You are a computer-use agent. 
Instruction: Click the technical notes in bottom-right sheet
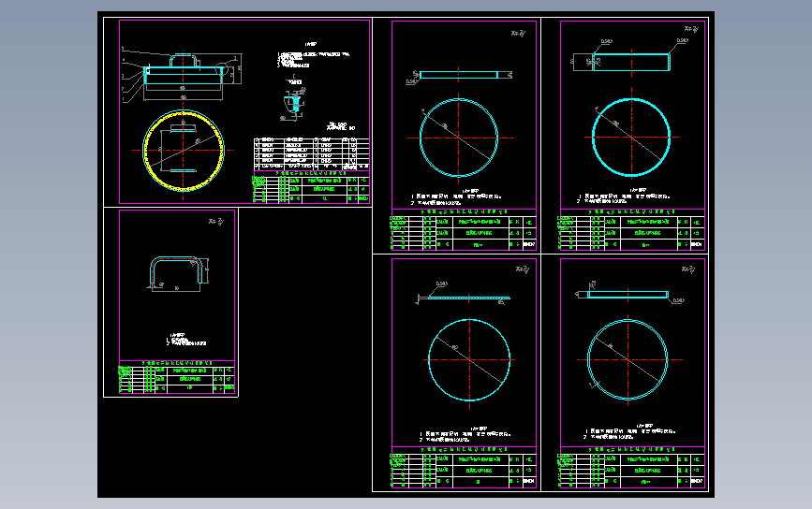(630, 432)
